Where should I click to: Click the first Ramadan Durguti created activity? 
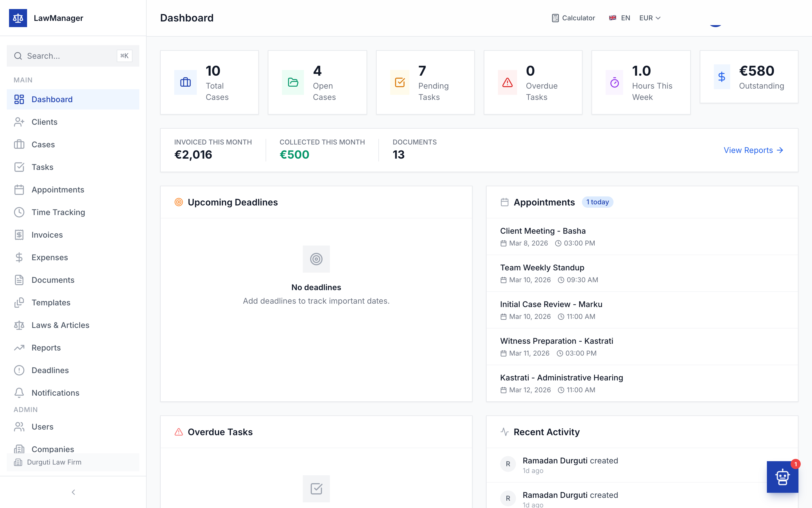[x=642, y=465]
